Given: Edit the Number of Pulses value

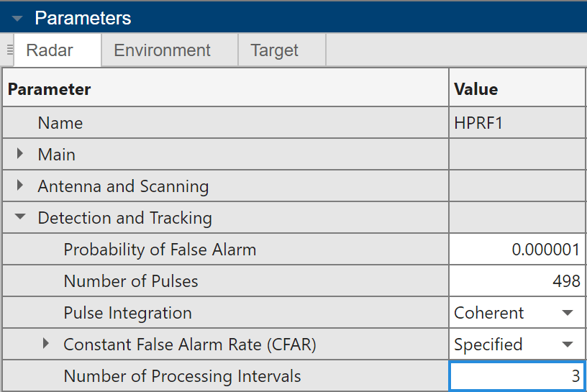Looking at the screenshot, I should (x=517, y=281).
